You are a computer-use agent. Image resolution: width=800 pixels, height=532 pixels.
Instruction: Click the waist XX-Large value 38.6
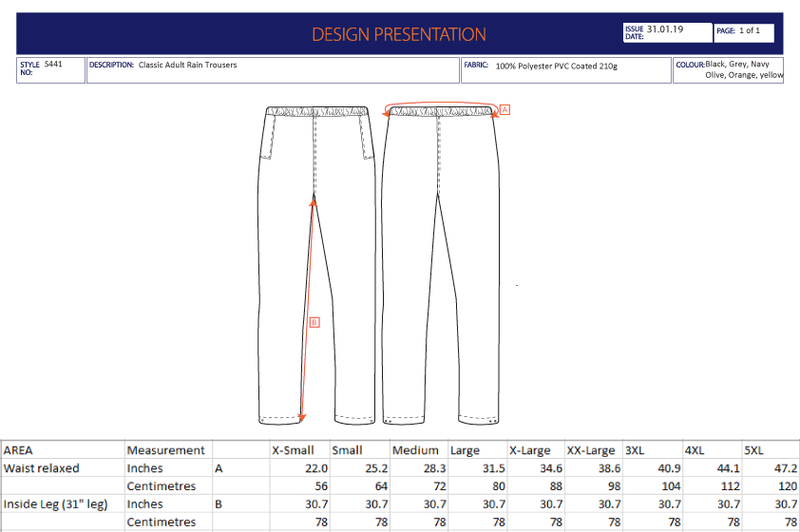[x=609, y=468]
